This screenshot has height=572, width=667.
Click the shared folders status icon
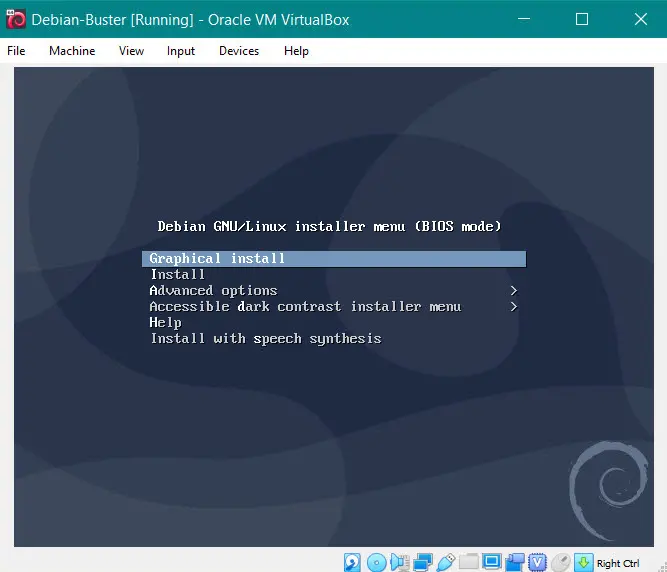tap(468, 561)
